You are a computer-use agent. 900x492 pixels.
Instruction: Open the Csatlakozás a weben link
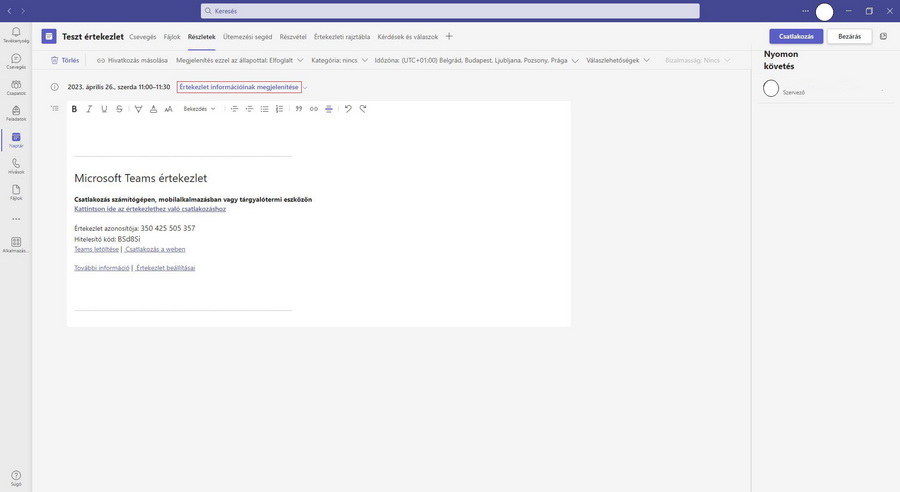pos(155,249)
